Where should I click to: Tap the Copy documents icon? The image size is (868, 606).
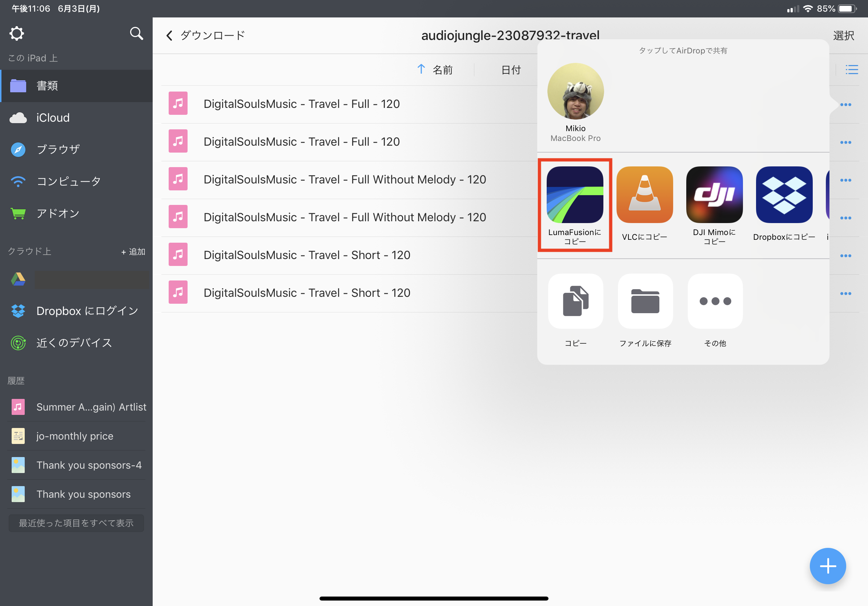(x=575, y=301)
